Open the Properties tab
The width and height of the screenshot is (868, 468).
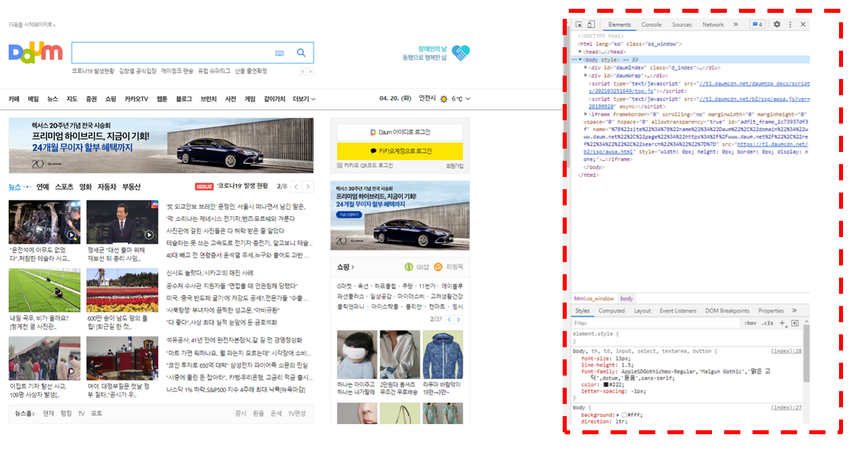click(771, 311)
